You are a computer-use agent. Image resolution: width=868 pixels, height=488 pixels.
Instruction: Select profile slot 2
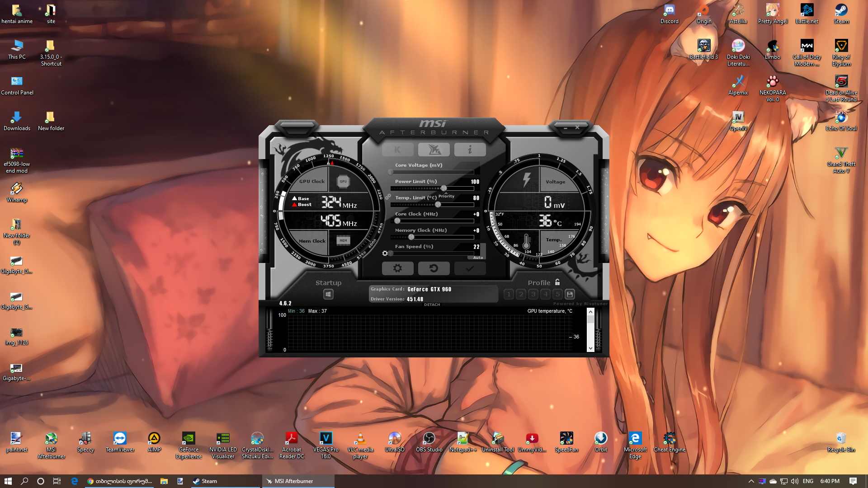click(521, 295)
